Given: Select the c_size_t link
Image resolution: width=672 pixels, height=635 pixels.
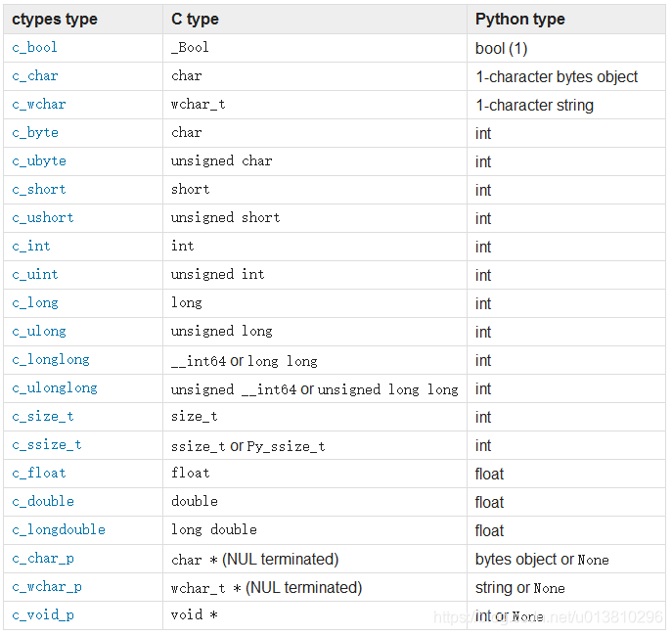Looking at the screenshot, I should [x=43, y=417].
